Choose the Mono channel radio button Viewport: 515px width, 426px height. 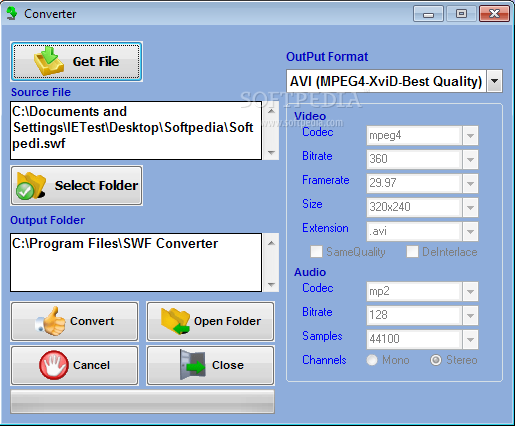372,360
